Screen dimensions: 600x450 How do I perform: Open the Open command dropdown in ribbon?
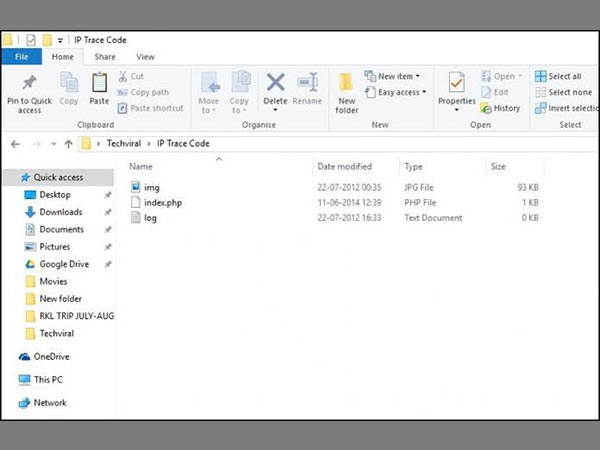(501, 76)
